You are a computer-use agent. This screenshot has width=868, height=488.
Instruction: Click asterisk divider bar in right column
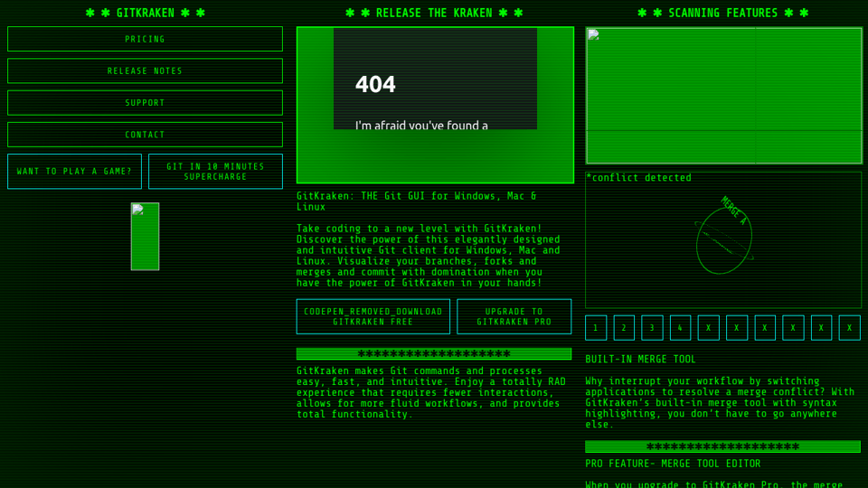coord(723,446)
